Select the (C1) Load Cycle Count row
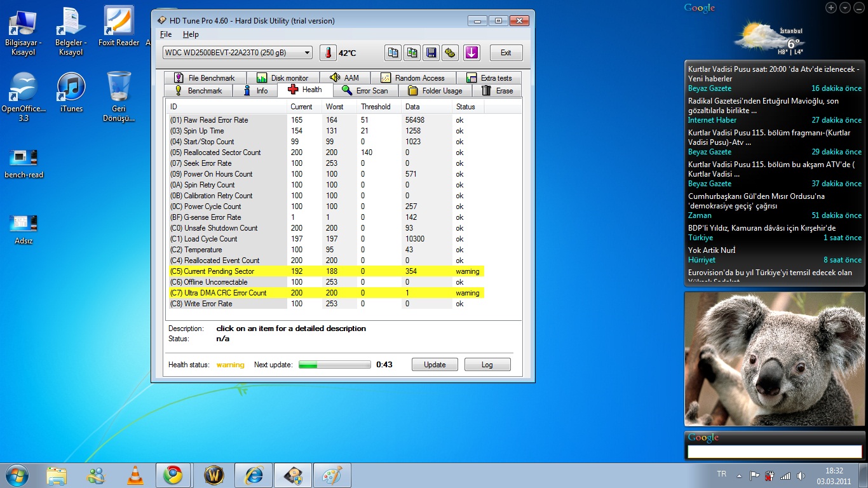868x488 pixels. (326, 239)
